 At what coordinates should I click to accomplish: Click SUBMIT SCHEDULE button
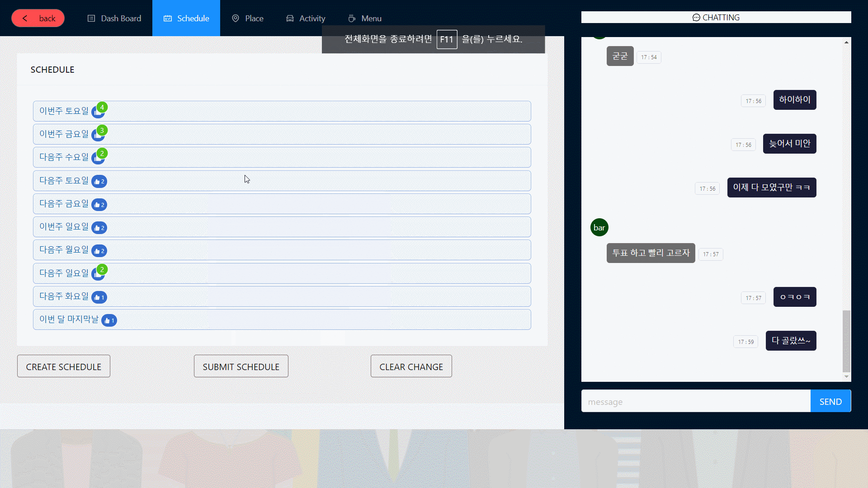click(x=241, y=366)
